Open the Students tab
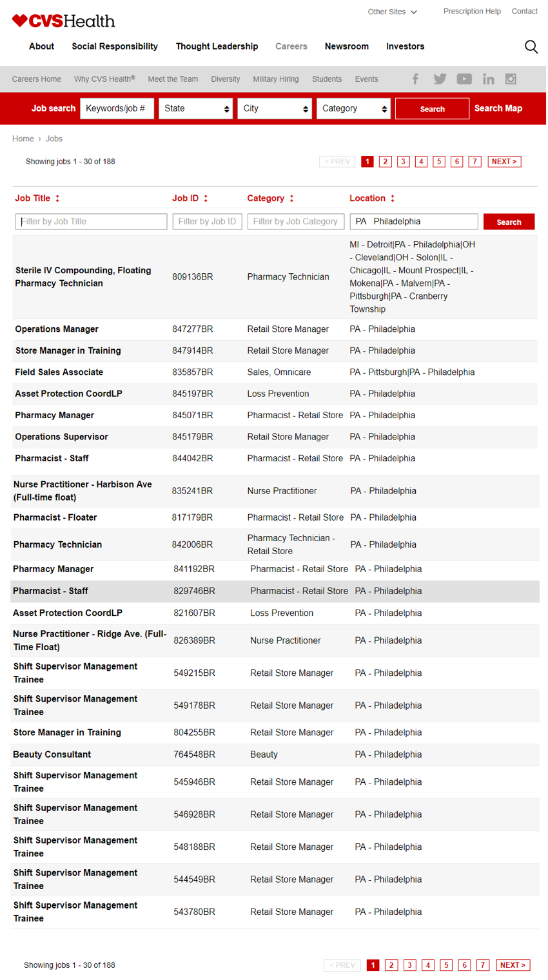This screenshot has width=548, height=980. tap(327, 79)
